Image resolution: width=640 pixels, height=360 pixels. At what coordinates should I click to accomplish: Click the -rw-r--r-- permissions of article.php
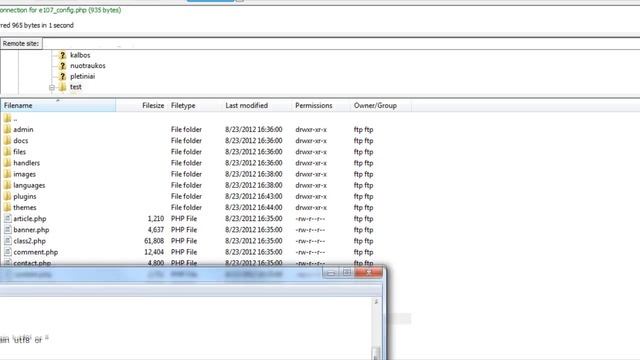310,219
